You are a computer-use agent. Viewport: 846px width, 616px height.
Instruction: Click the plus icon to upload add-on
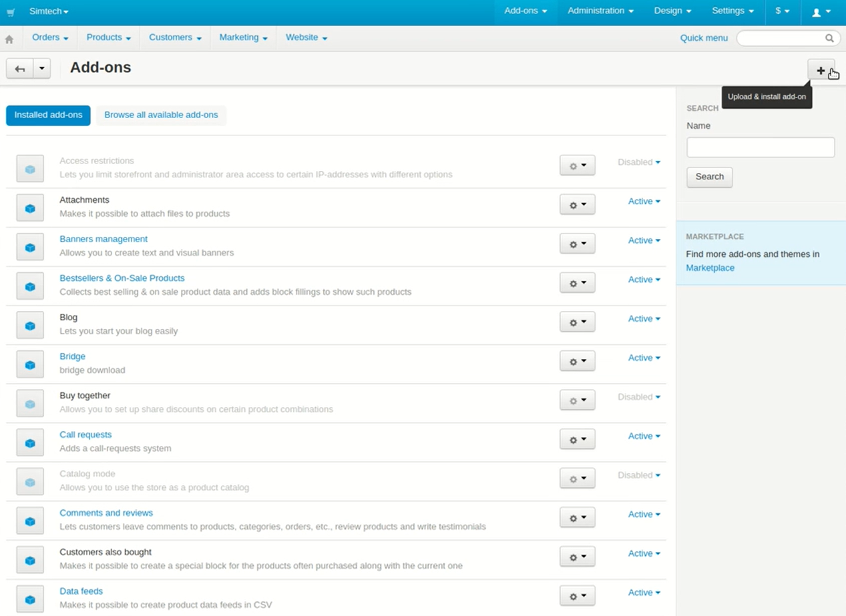coord(821,70)
